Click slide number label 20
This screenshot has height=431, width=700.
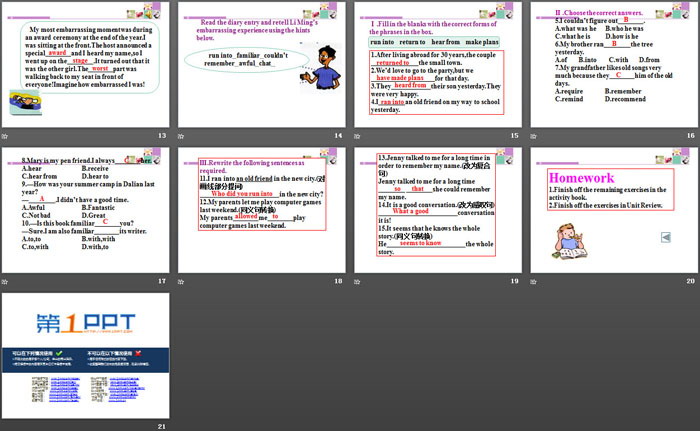click(x=691, y=281)
